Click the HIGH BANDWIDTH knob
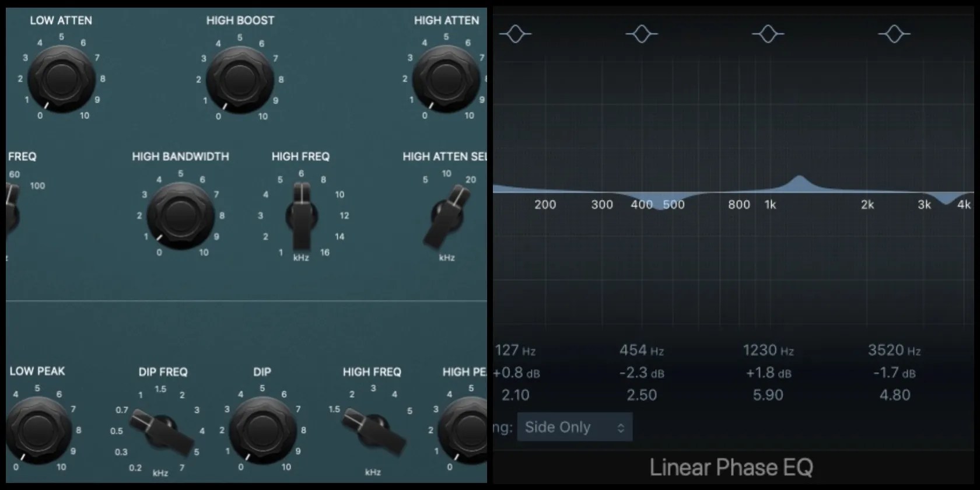The width and height of the screenshot is (980, 490). [181, 216]
